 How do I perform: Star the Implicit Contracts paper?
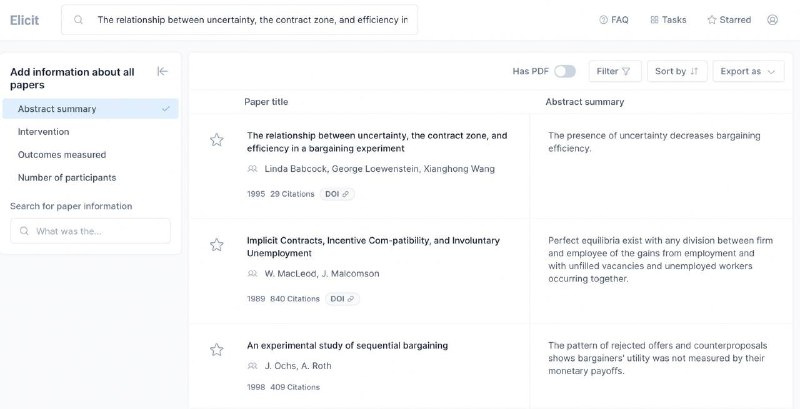(x=216, y=245)
